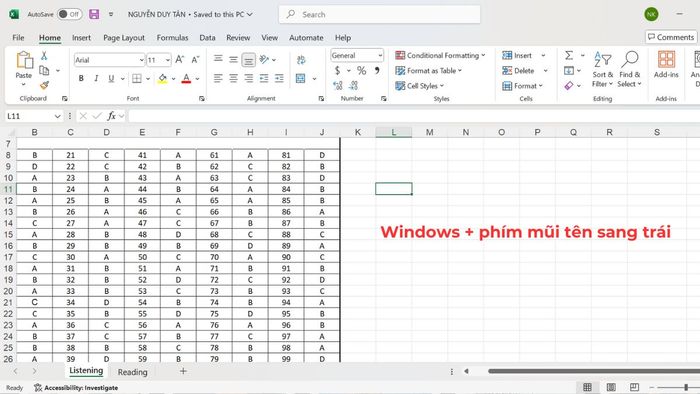Click the horizontal scrollbar
The height and width of the screenshot is (394, 700).
pos(594,371)
